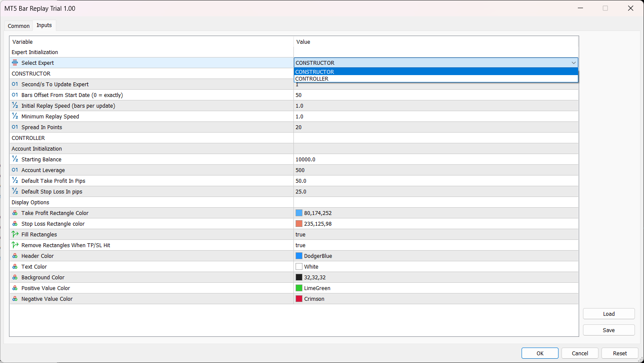
Task: Collapse the Select Expert dropdown arrow
Action: (x=573, y=63)
